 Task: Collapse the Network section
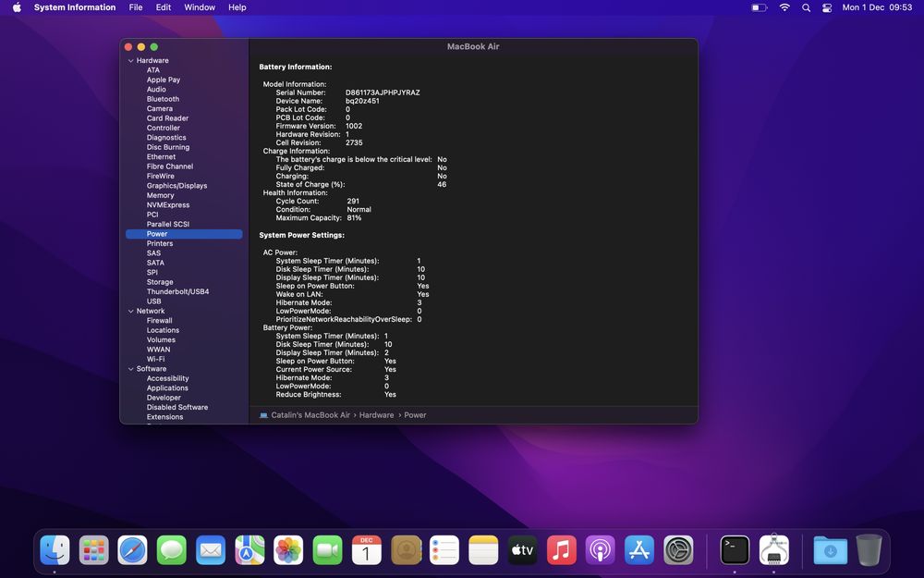click(131, 312)
